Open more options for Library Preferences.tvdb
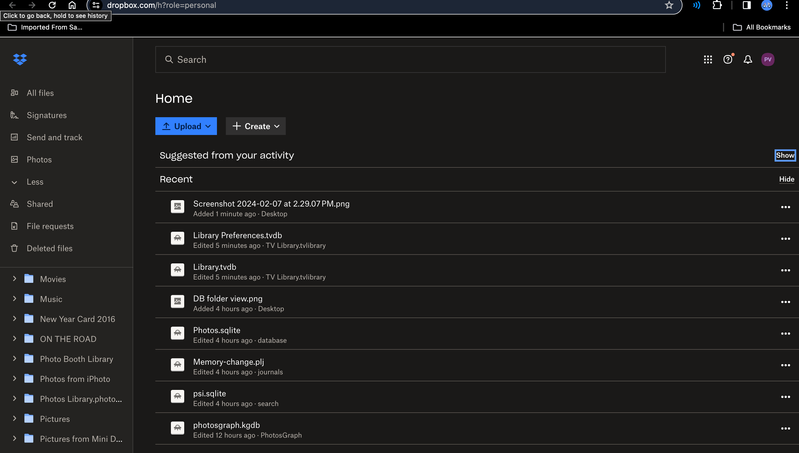Viewport: 799px width, 453px height. (785, 239)
